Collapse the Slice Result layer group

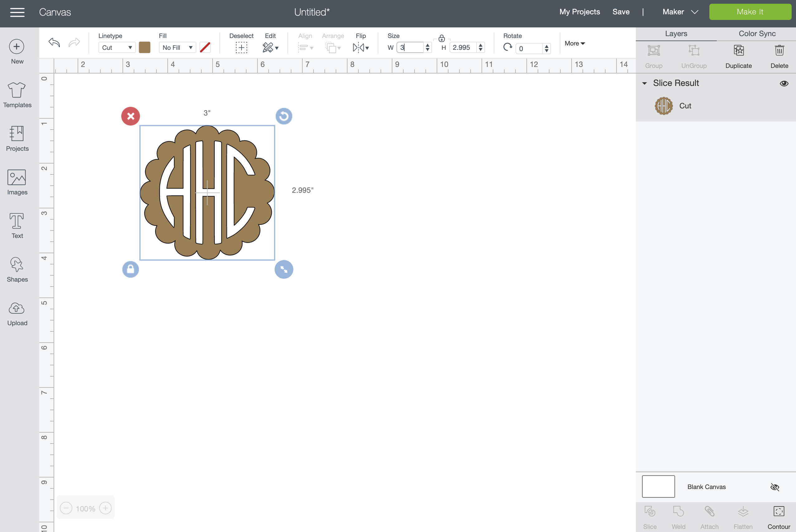644,83
